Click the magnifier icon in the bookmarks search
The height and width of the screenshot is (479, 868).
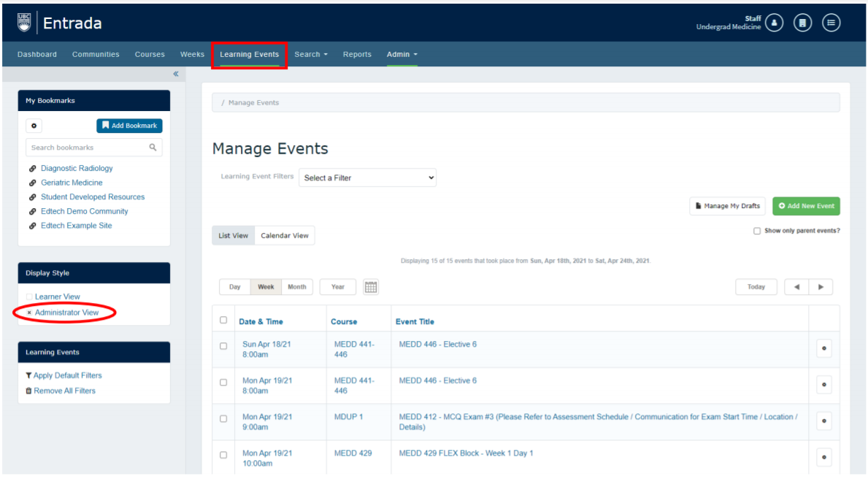tap(153, 147)
